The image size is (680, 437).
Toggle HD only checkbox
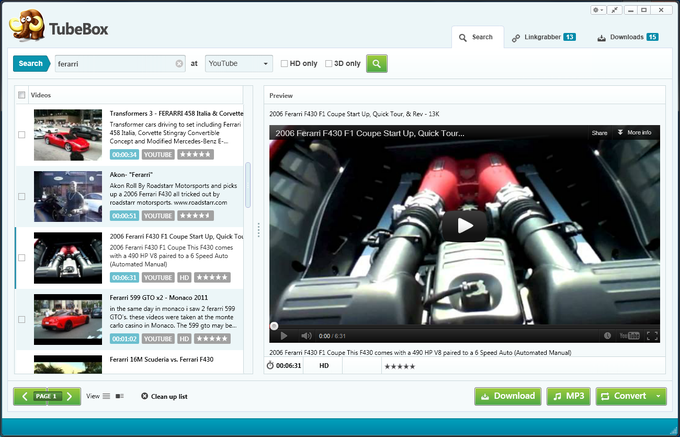[284, 64]
